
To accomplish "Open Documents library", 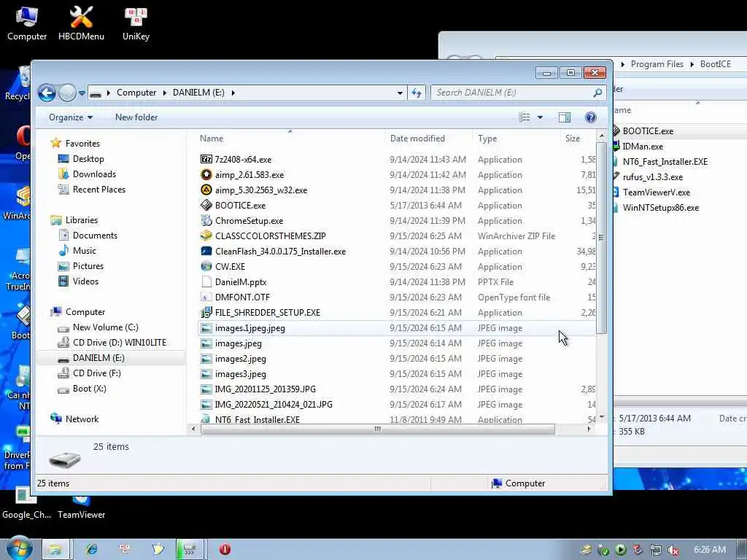I will (x=95, y=236).
